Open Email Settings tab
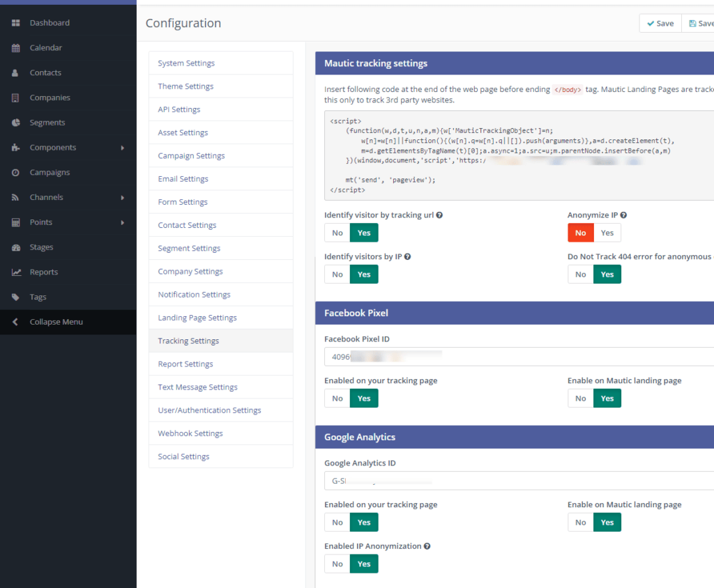This screenshot has width=714, height=588. (x=221, y=179)
